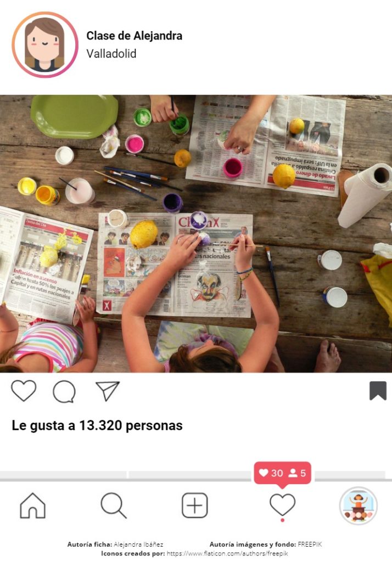Click the red dot under activity heart
Screen dimensions: 392x562
click(x=282, y=520)
